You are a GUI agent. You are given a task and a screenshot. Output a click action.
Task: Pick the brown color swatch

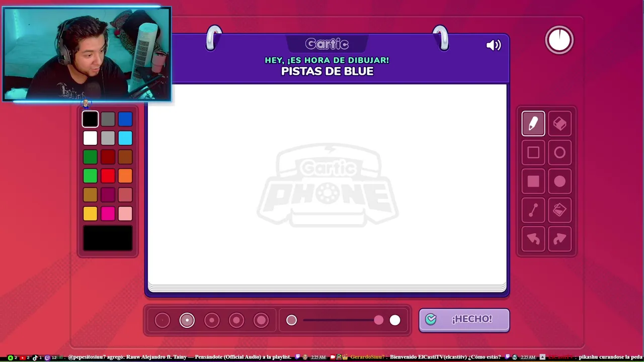coord(125,157)
